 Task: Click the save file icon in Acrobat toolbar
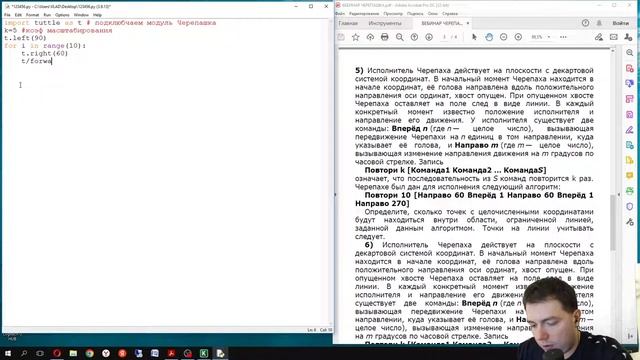pos(341,37)
